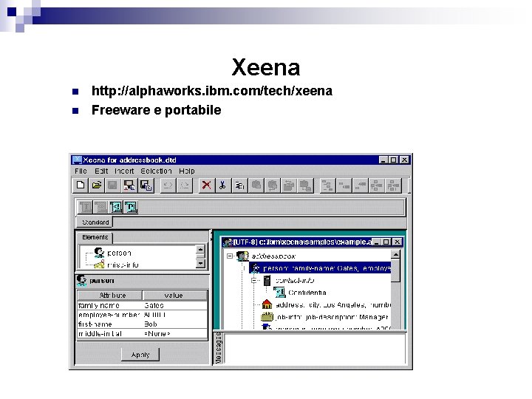532x399 pixels.
Task: Switch to the Elements tab
Action: coord(95,237)
